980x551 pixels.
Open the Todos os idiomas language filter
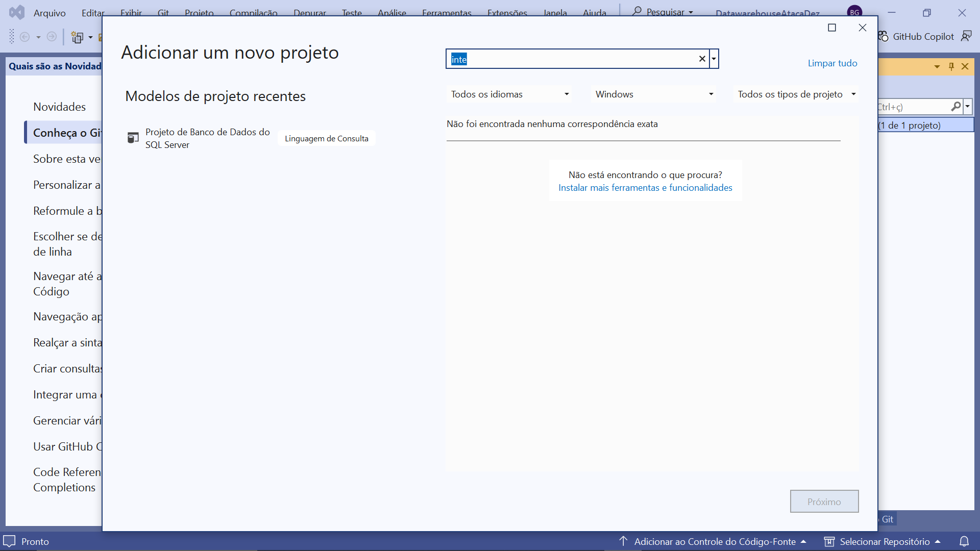pos(509,94)
